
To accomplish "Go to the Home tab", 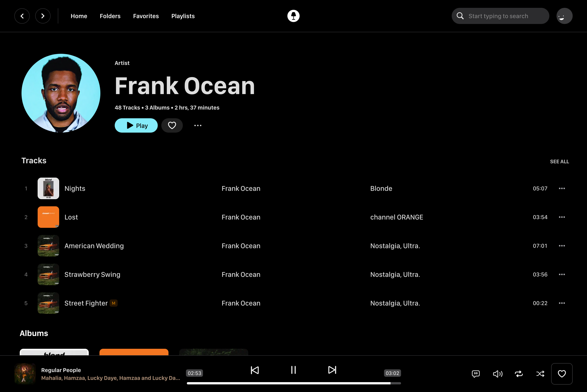I will click(x=79, y=16).
